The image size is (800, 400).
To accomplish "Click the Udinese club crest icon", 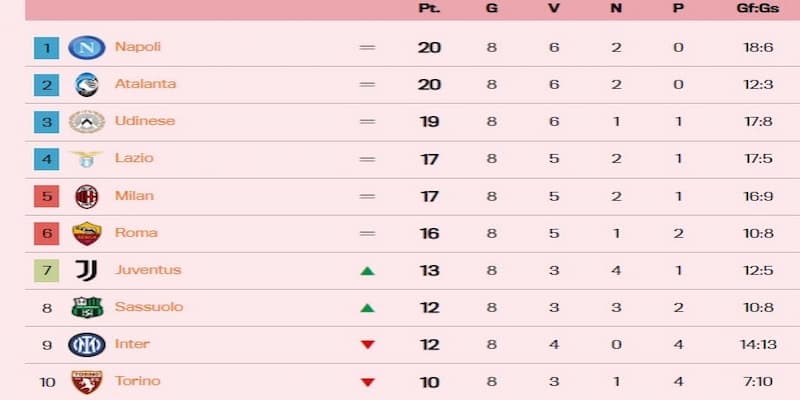I will (87, 121).
